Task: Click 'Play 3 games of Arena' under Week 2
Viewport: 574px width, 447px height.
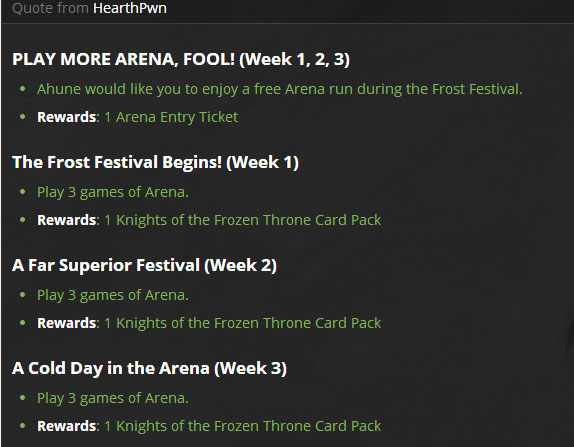Action: tap(113, 295)
